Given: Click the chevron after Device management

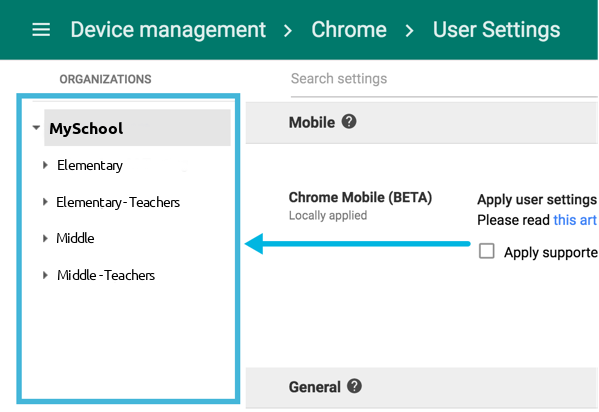Looking at the screenshot, I should point(288,31).
